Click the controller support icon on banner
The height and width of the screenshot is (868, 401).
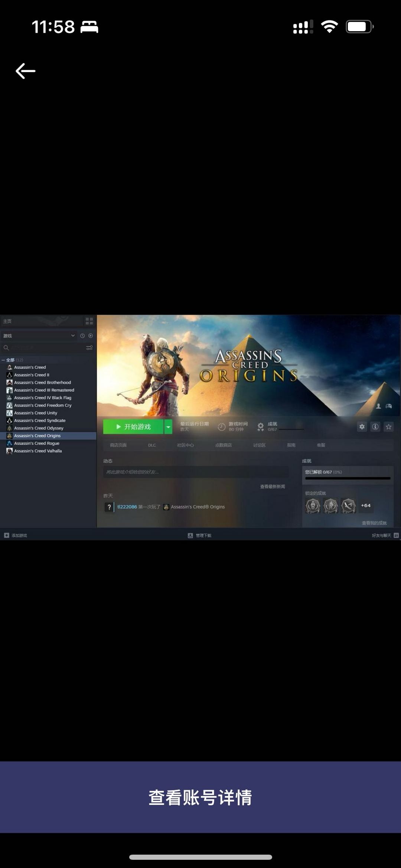coord(389,406)
